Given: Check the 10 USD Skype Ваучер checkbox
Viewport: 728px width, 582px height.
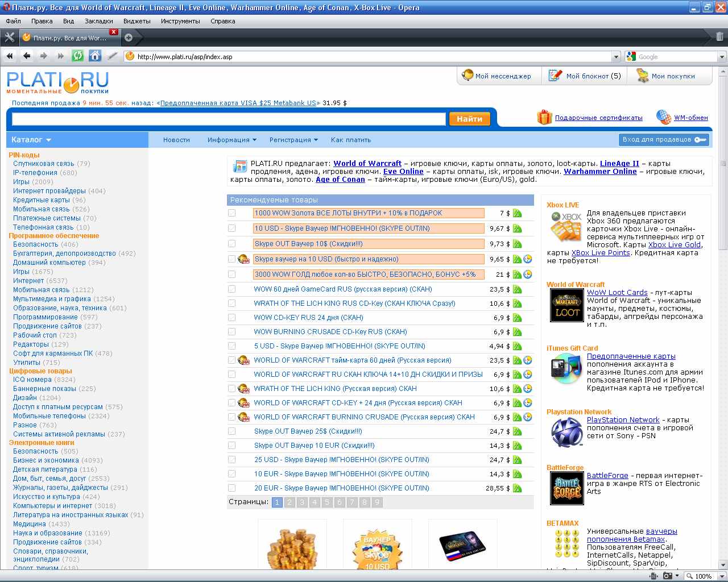Looking at the screenshot, I should click(231, 228).
